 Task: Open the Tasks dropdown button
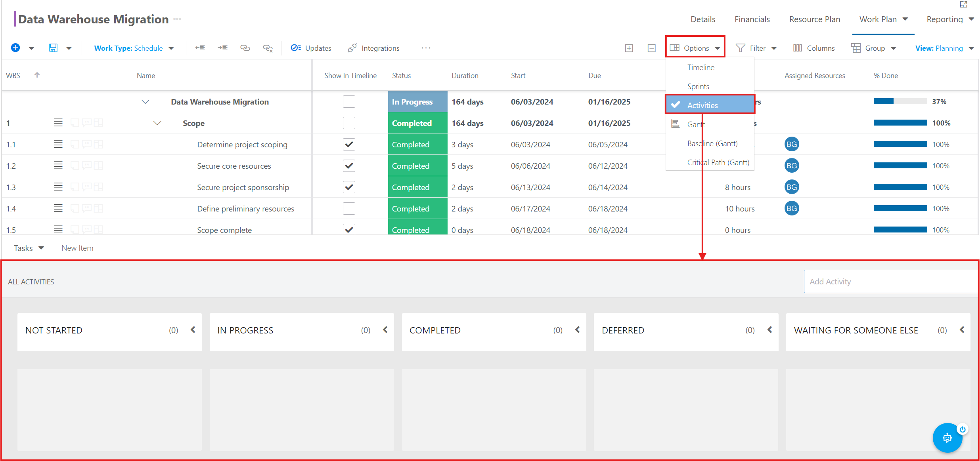click(x=29, y=248)
